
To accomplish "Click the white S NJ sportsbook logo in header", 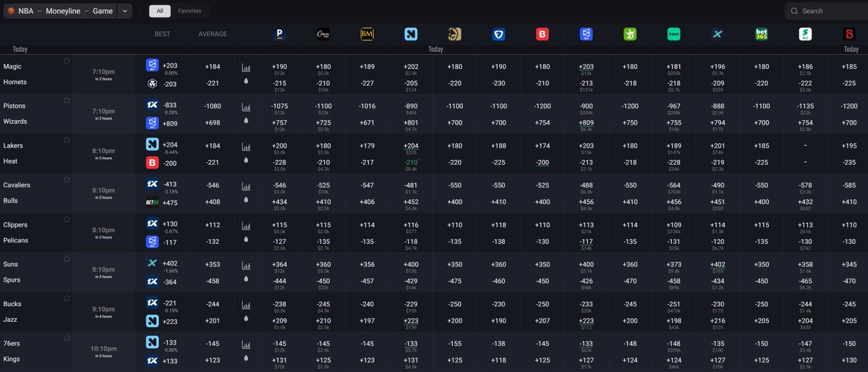I will [805, 34].
